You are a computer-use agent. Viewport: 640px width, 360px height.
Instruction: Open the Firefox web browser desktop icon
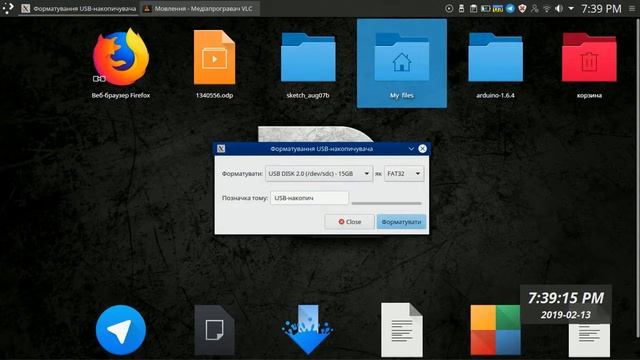coord(121,57)
